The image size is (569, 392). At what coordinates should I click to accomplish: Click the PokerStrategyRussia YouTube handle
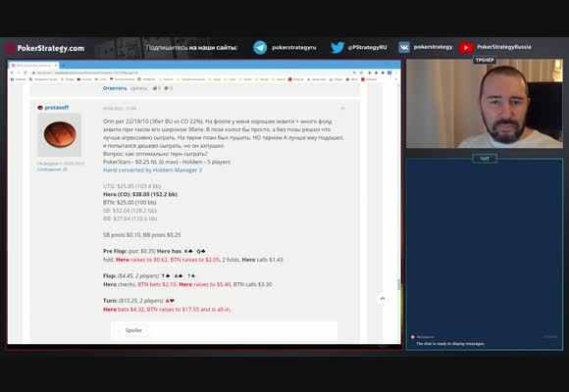[504, 47]
